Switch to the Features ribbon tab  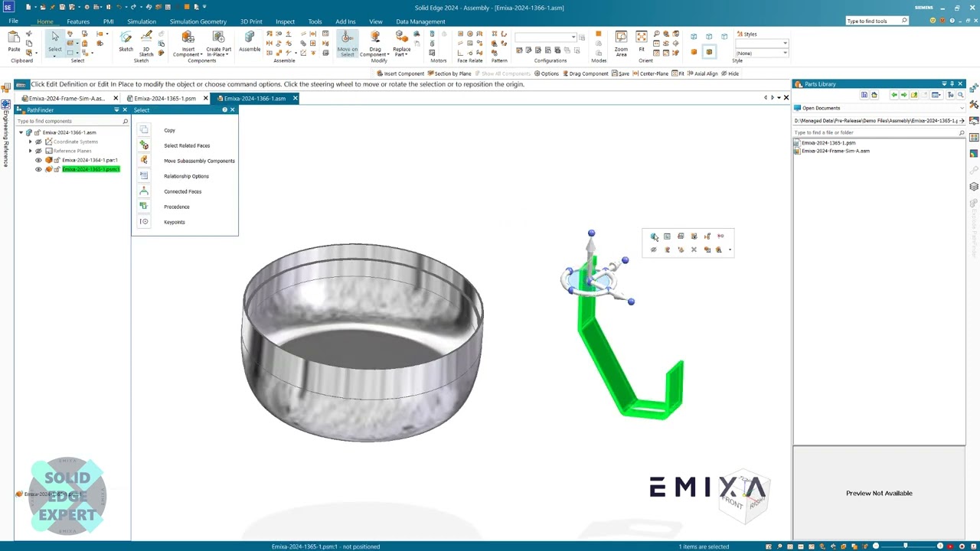click(78, 21)
